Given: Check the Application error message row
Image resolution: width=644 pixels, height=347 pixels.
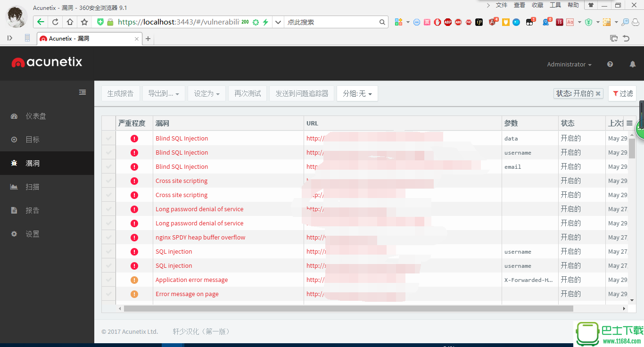Looking at the screenshot, I should click(x=109, y=280).
